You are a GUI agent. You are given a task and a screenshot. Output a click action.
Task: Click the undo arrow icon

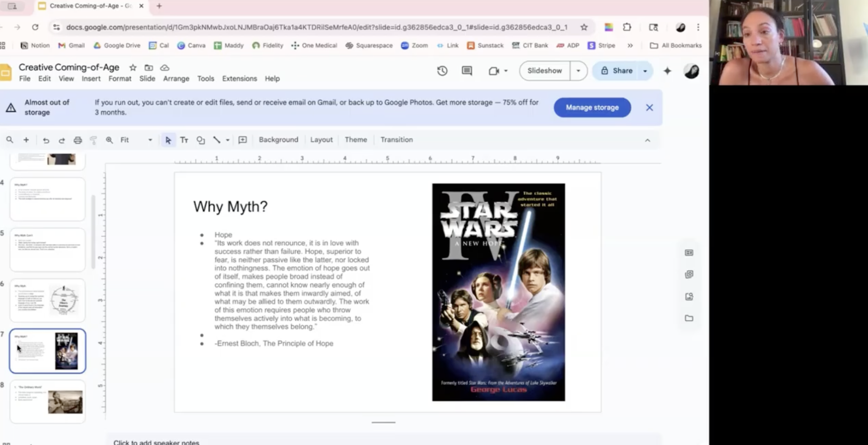(x=46, y=140)
